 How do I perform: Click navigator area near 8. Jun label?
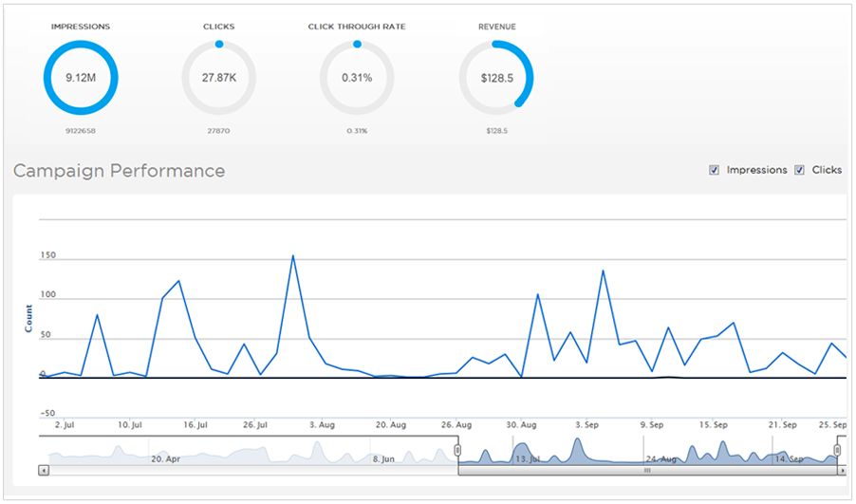click(384, 457)
